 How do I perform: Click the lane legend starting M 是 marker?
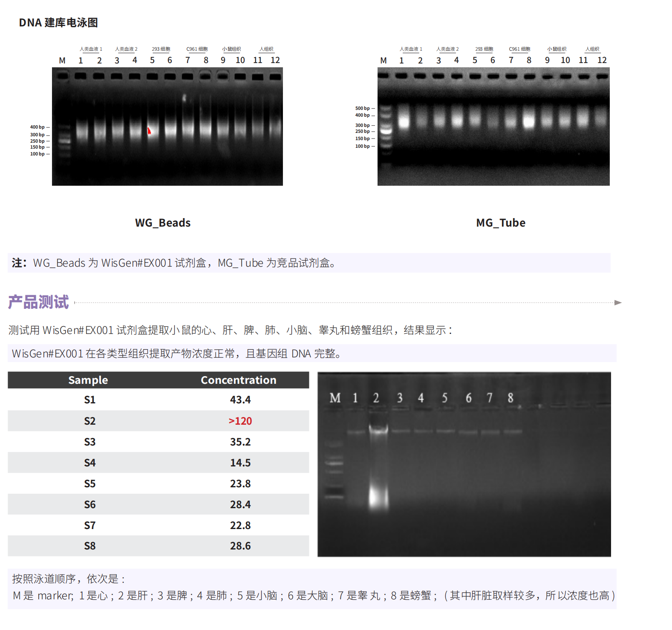[x=314, y=595]
